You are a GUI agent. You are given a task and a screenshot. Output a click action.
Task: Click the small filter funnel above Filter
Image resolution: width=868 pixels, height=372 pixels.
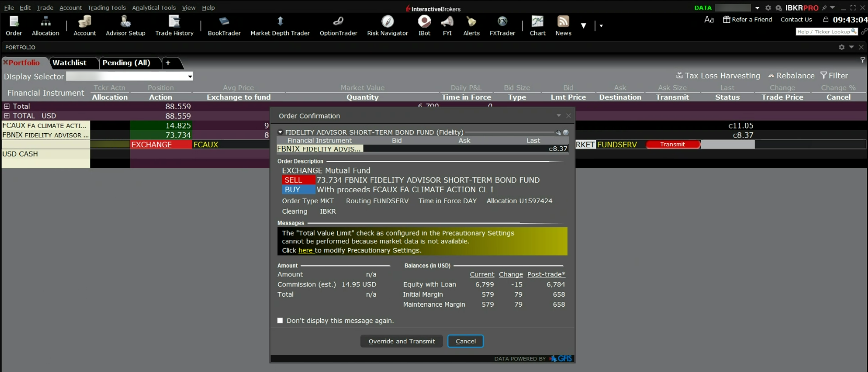coord(862,60)
